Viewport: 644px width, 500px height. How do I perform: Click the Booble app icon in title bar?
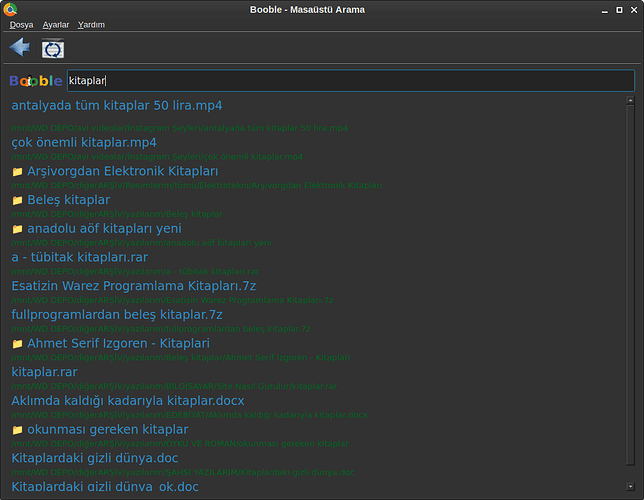[x=10, y=9]
